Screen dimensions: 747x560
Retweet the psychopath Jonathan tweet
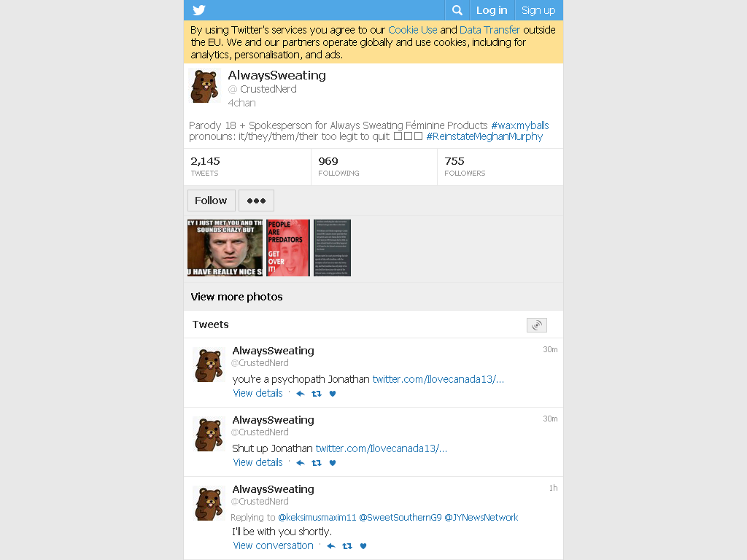pos(317,394)
